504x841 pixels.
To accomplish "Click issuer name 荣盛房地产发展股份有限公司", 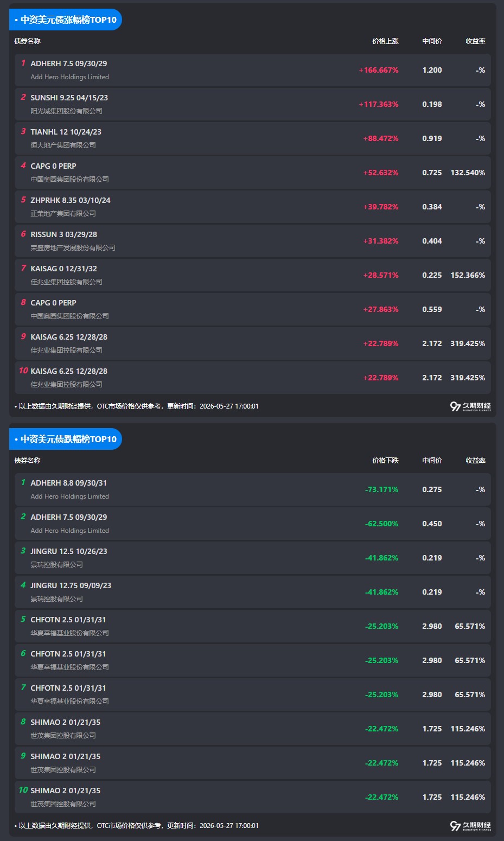I will (73, 248).
